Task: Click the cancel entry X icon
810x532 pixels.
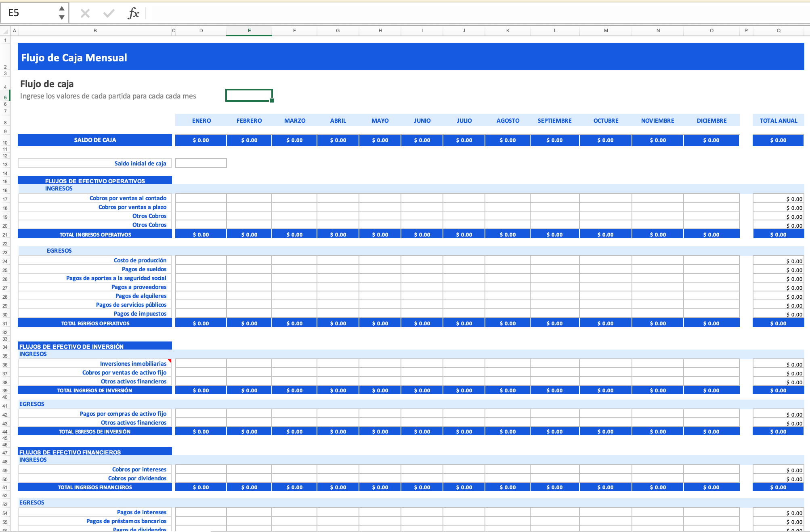Action: [85, 13]
